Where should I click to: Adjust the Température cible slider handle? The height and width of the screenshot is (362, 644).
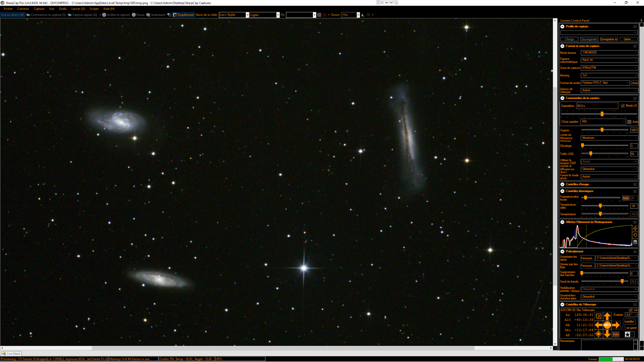(x=600, y=206)
